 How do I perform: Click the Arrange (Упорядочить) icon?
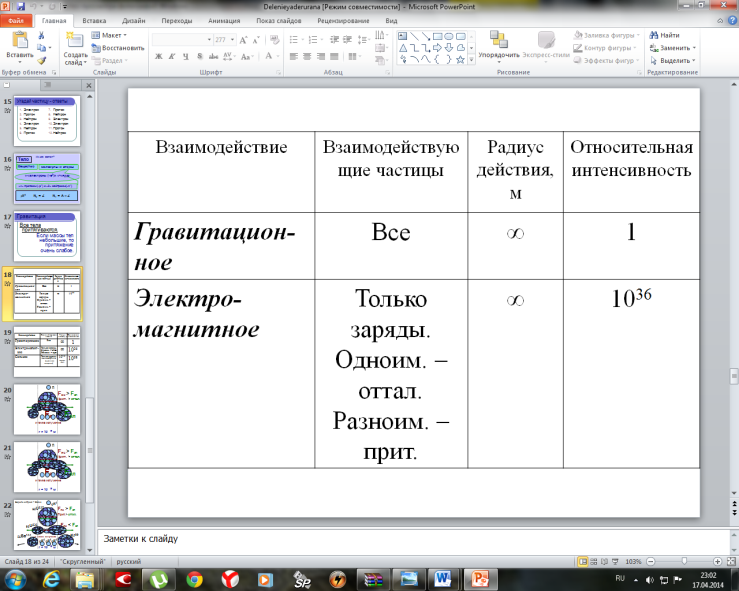coord(499,40)
